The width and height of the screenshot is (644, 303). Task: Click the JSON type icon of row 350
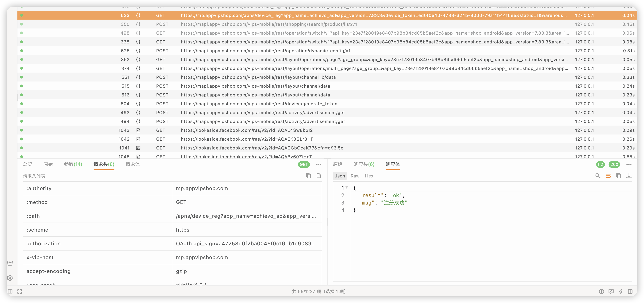click(x=138, y=24)
